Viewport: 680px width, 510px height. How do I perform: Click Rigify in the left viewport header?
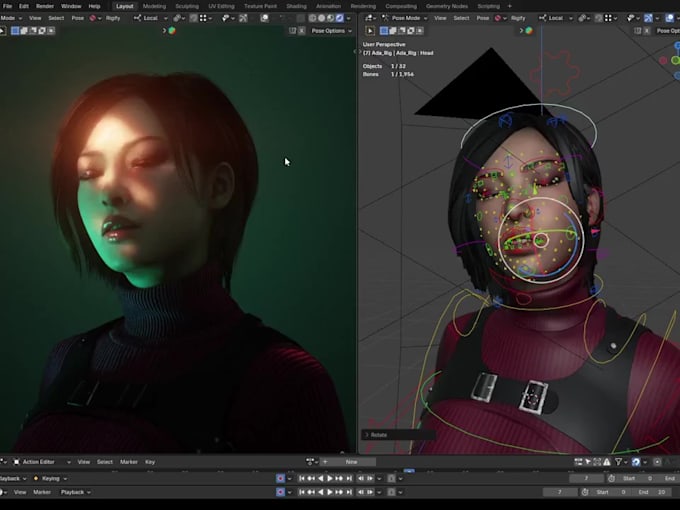tap(113, 18)
